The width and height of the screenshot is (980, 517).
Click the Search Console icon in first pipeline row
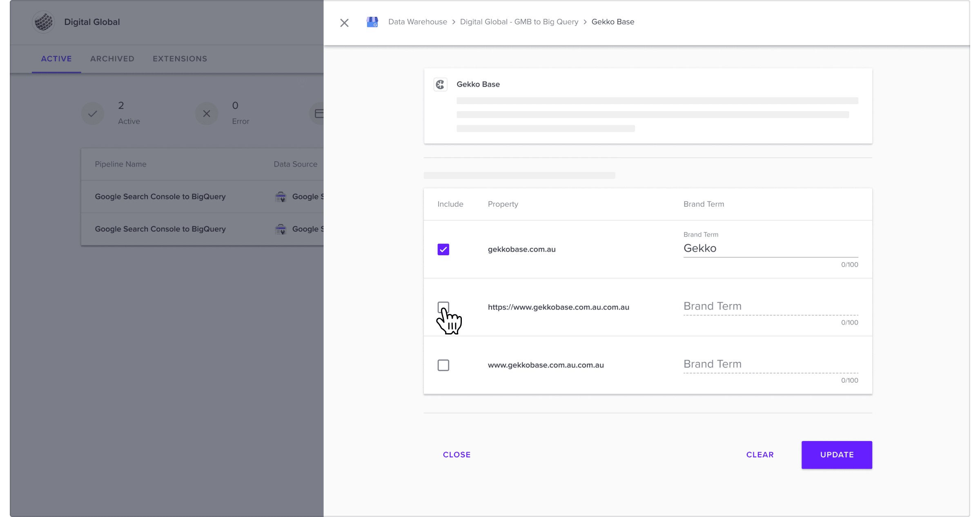[x=281, y=197]
